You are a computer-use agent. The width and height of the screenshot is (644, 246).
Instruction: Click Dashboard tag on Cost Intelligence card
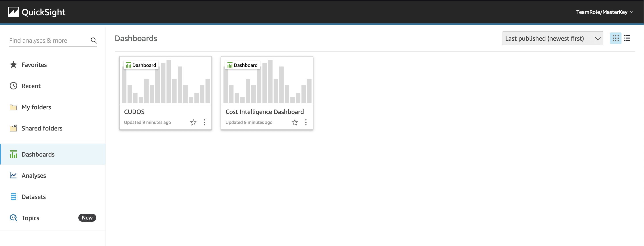click(243, 65)
